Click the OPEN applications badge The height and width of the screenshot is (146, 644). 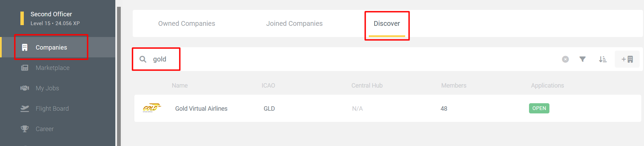coord(539,108)
